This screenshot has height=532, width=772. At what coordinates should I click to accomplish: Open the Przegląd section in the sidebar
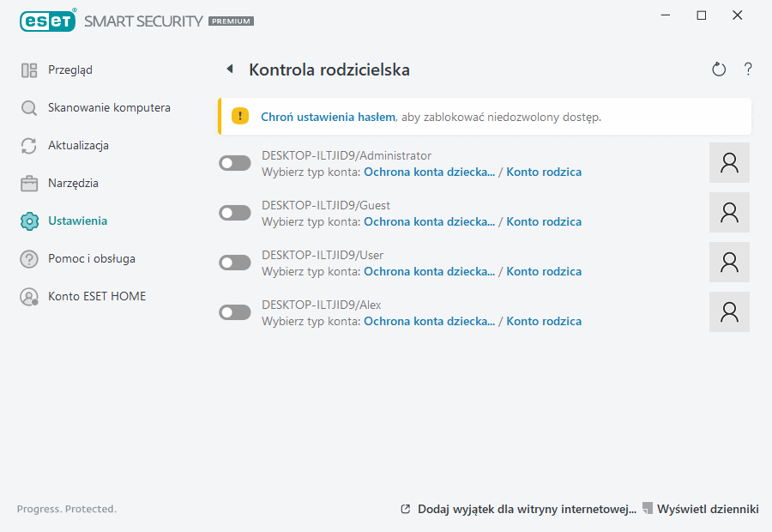[69, 70]
